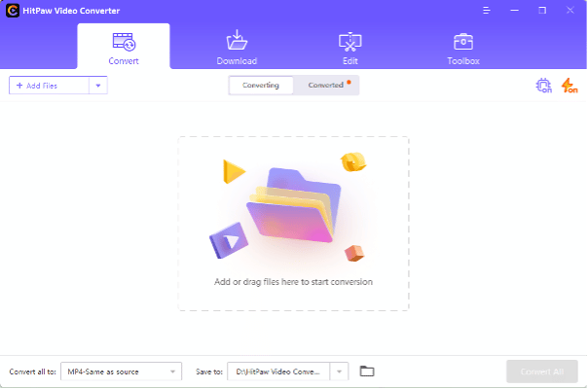
Task: Switch to the Edit tab
Action: click(x=349, y=47)
